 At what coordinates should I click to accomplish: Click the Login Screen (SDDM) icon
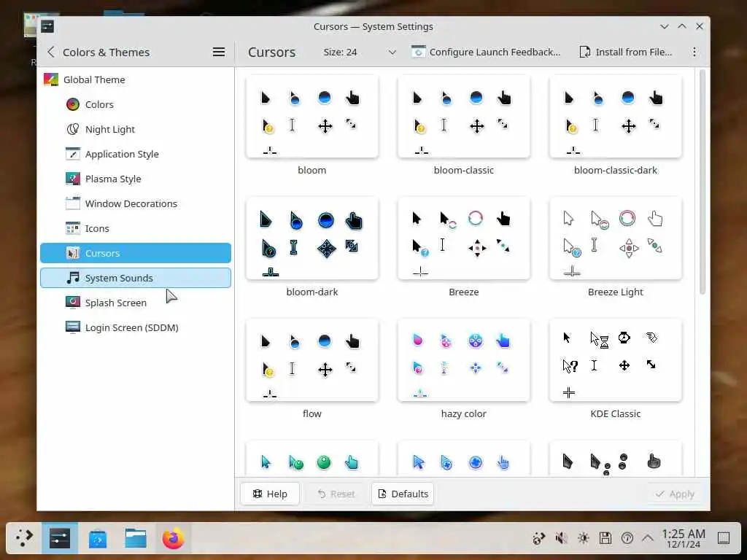coord(72,327)
